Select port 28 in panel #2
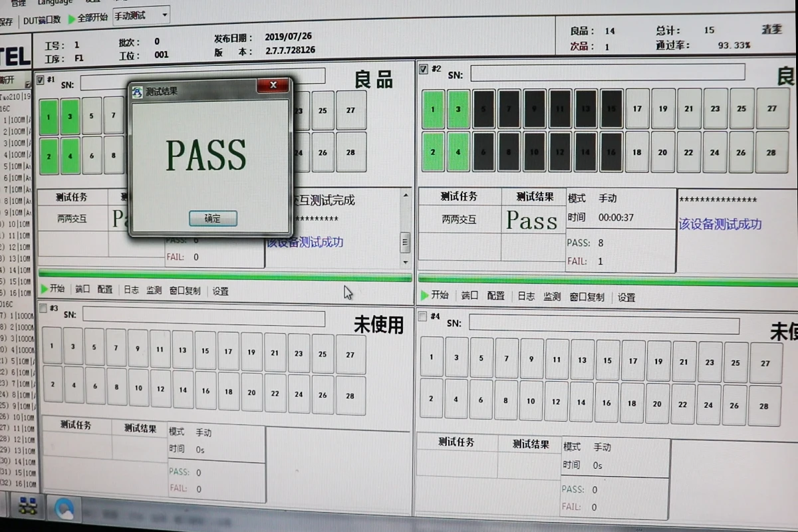 click(x=771, y=152)
